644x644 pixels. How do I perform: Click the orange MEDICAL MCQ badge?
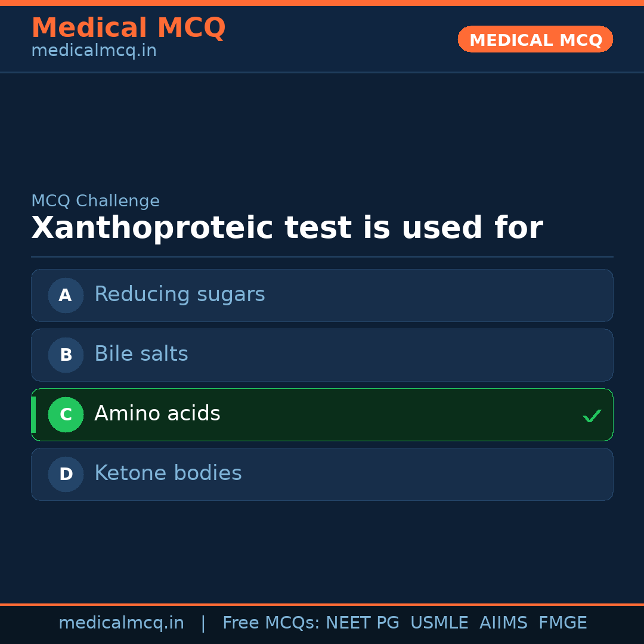[x=535, y=39]
